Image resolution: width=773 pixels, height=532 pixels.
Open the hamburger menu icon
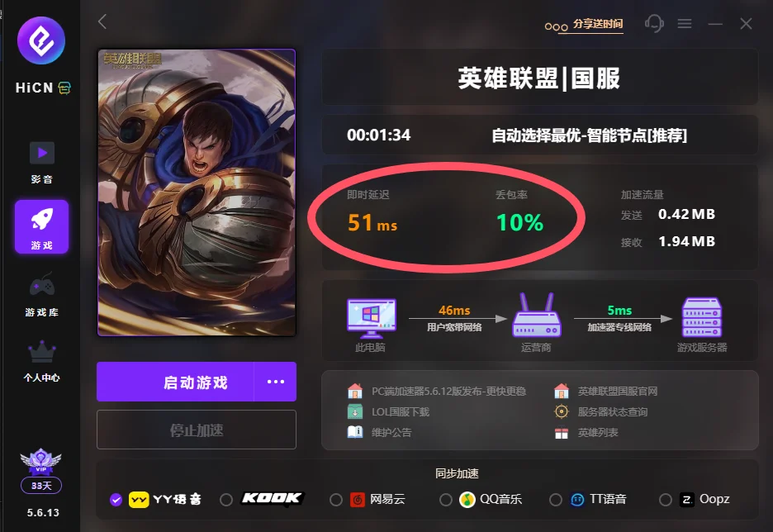coord(685,23)
